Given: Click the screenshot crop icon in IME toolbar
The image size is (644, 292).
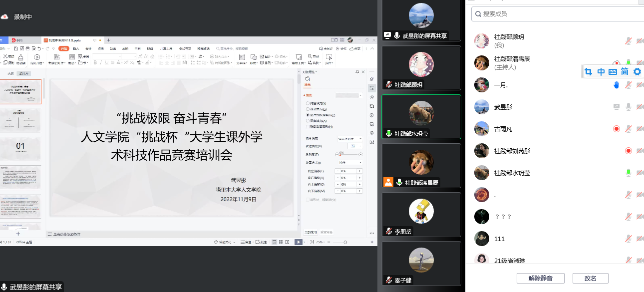Looking at the screenshot, I should [x=588, y=71].
